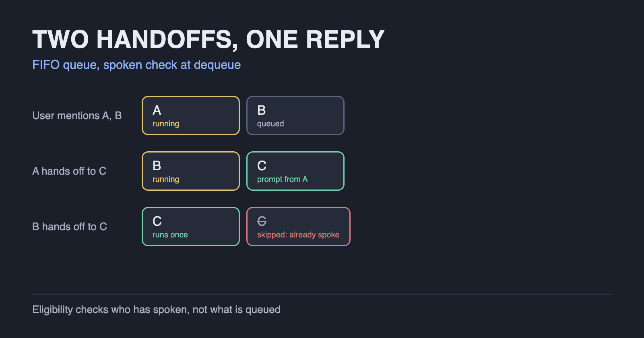Click the running label under A
This screenshot has height=338, width=644.
166,124
